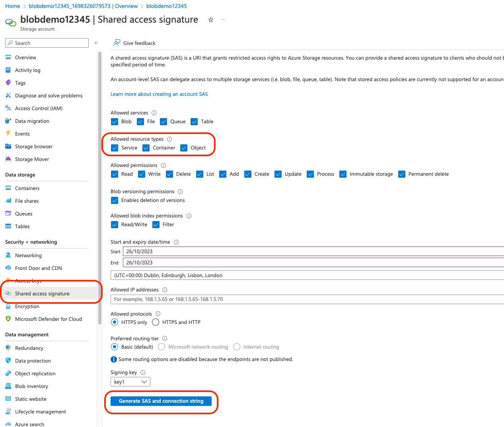Open the more options ellipsis menu
The height and width of the screenshot is (427, 504).
(x=224, y=19)
